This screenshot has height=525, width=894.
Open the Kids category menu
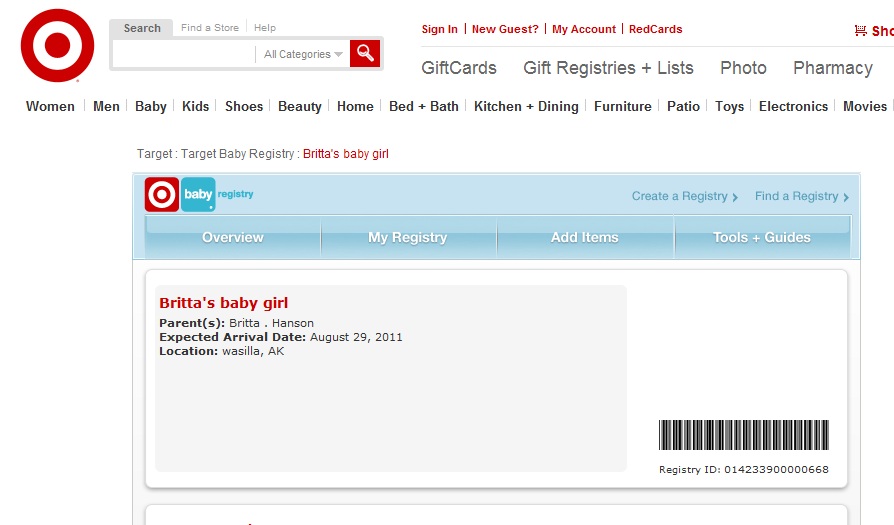point(196,107)
